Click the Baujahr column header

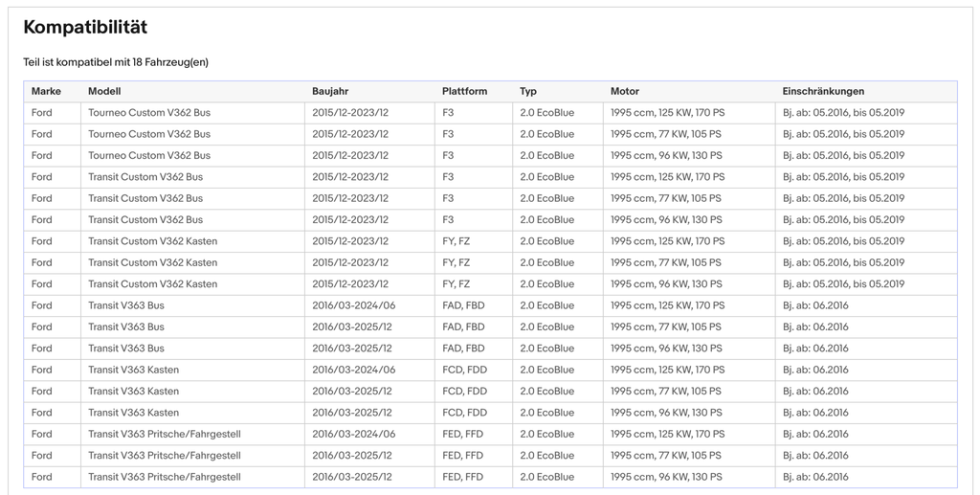(x=330, y=91)
